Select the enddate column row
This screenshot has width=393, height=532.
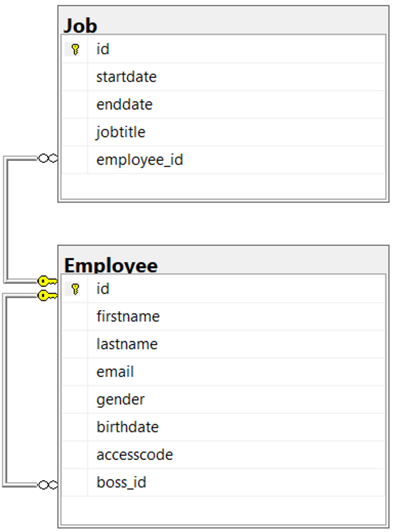[x=124, y=105]
